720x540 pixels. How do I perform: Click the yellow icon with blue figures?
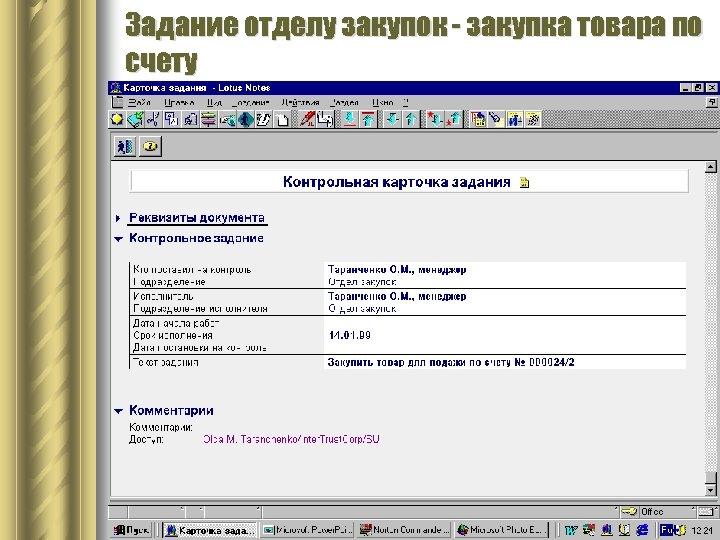[515, 119]
